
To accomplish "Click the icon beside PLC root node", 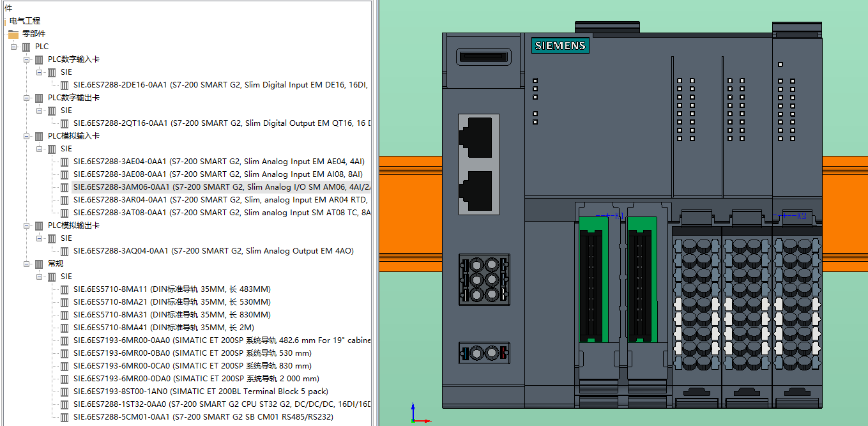I will [26, 47].
